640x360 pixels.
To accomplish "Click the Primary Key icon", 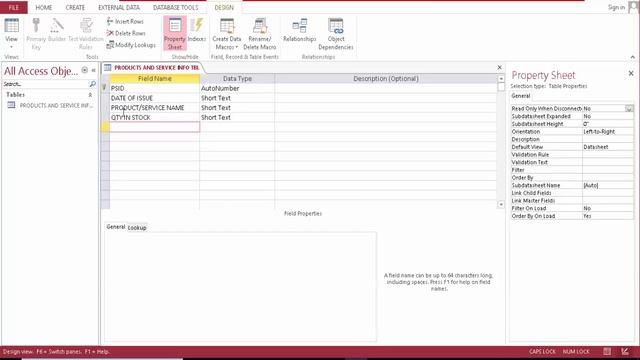I will click(x=36, y=34).
